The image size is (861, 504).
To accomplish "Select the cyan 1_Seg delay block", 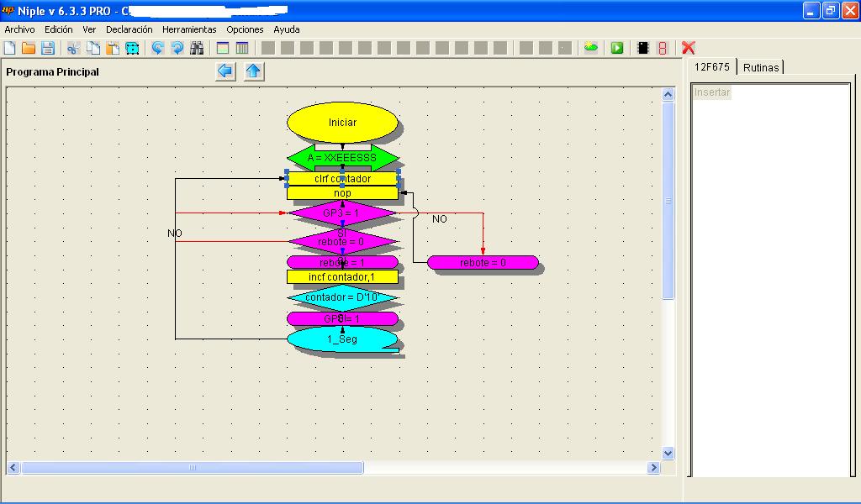I will pyautogui.click(x=343, y=339).
